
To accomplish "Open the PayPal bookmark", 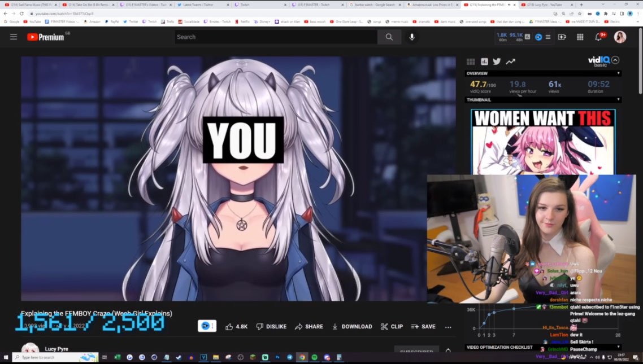I will click(x=112, y=21).
